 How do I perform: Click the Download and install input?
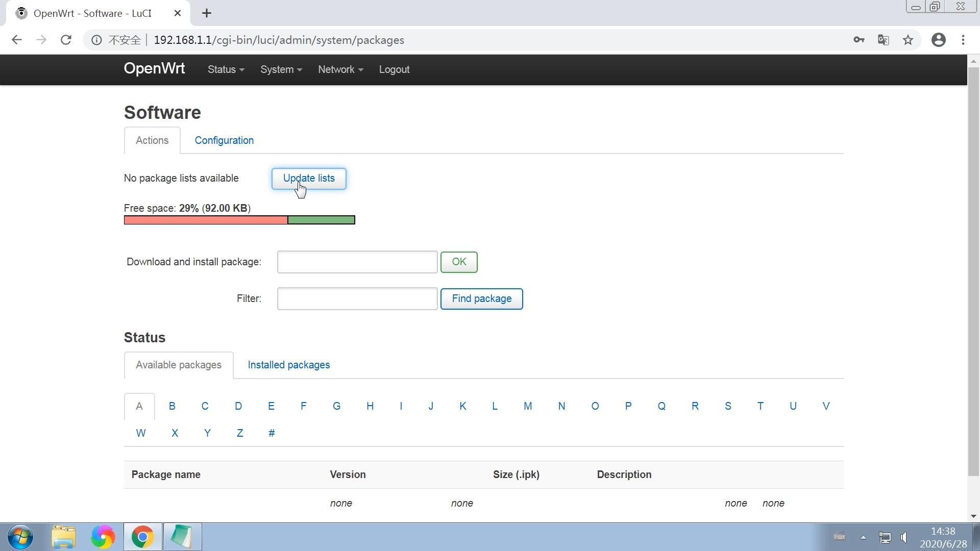click(x=357, y=262)
